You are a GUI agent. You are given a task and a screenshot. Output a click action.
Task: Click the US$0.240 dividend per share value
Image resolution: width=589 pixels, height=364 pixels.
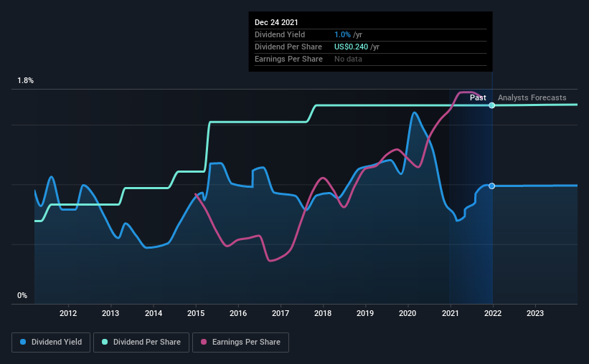(352, 47)
